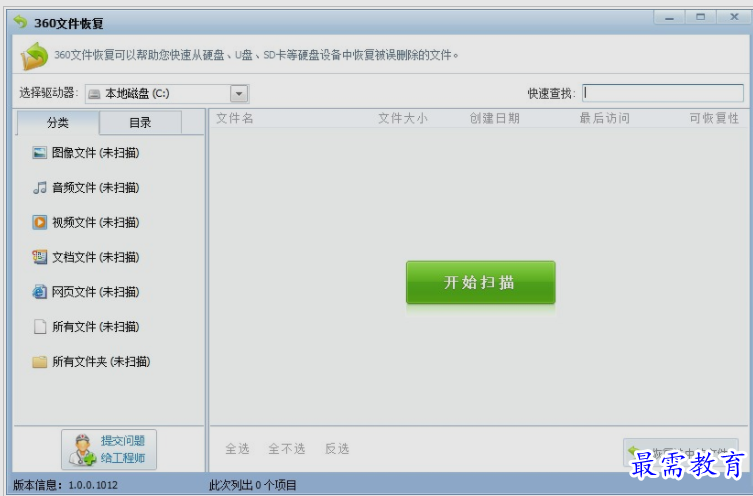Select 网页文件 (未扫描) category
This screenshot has height=496, width=753.
85,291
